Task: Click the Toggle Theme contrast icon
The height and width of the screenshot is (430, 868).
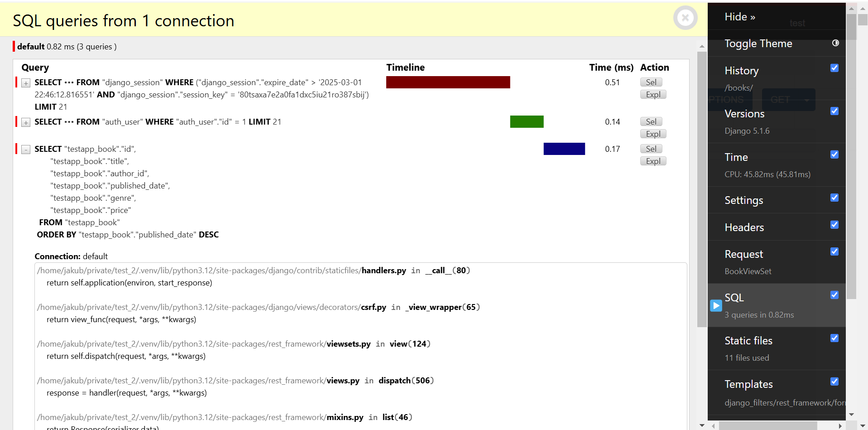Action: 835,43
